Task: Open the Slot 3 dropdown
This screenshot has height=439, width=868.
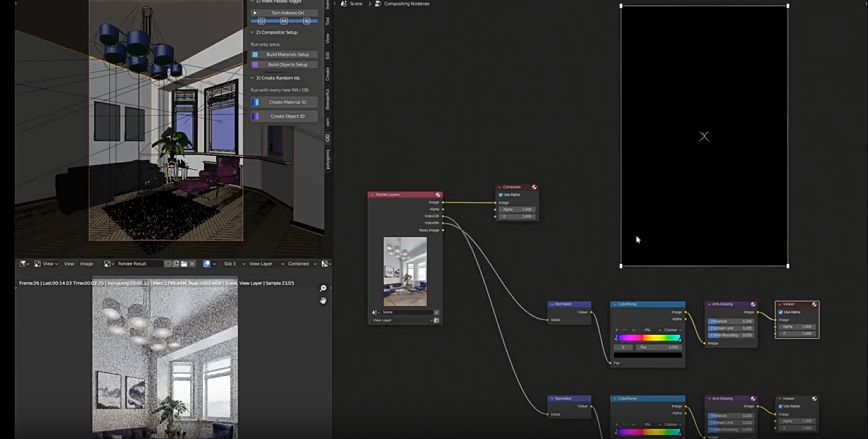Action: [x=232, y=264]
